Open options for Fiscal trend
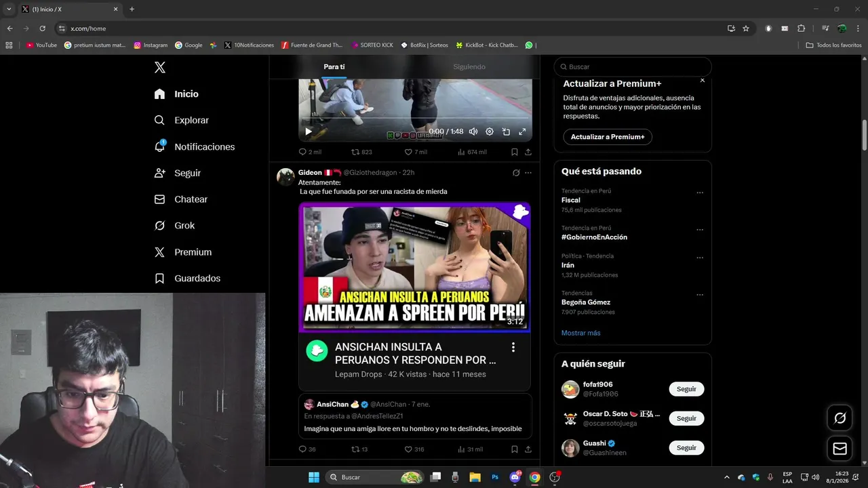Screen dimensions: 868x488 701,192
